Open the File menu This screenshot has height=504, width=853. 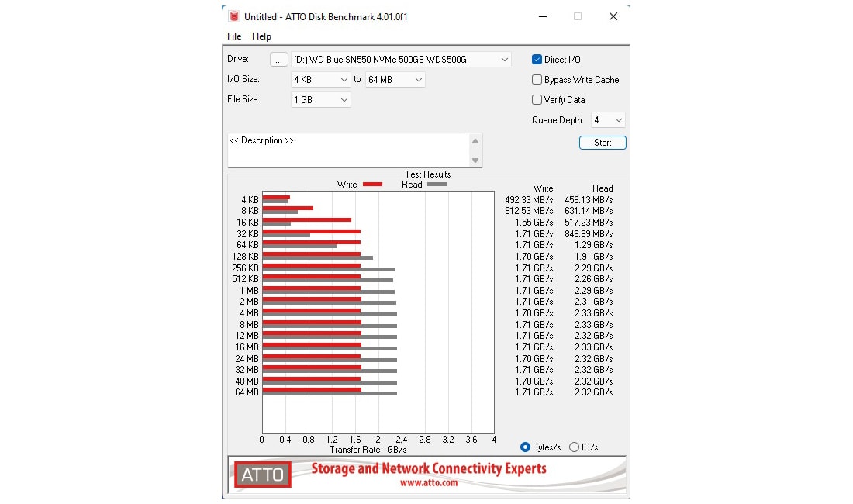pos(234,36)
